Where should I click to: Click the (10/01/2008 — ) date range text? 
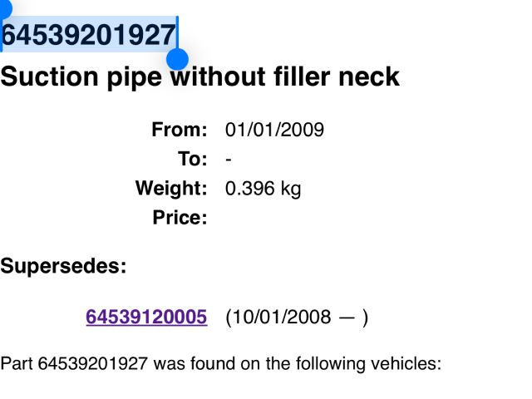[296, 317]
